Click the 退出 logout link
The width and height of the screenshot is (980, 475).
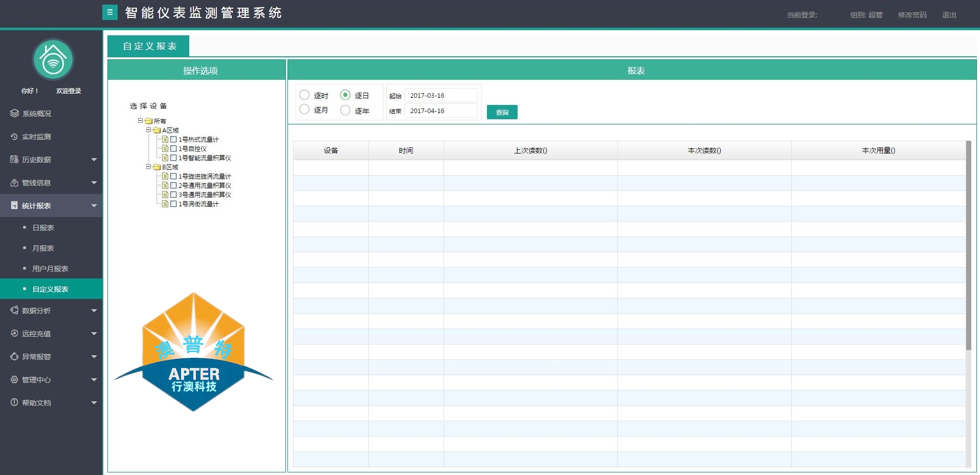pyautogui.click(x=949, y=15)
